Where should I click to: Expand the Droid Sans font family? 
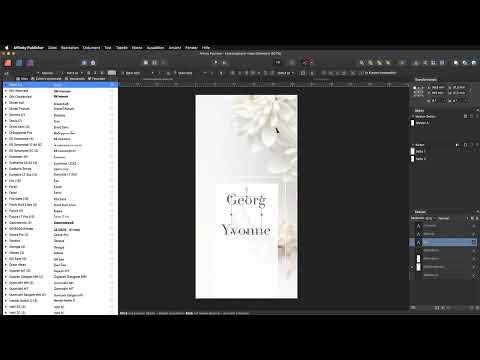click(5, 127)
